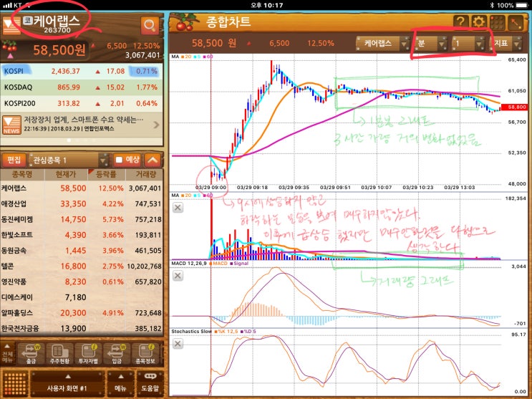The width and height of the screenshot is (532, 399).
Task: Close the MACD indicator panel
Action: coord(178,275)
